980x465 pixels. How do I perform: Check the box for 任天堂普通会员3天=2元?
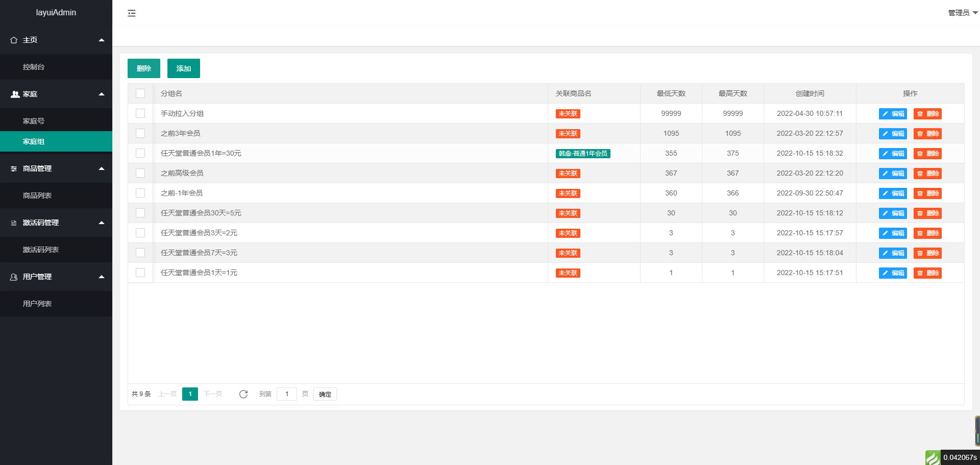[x=140, y=233]
